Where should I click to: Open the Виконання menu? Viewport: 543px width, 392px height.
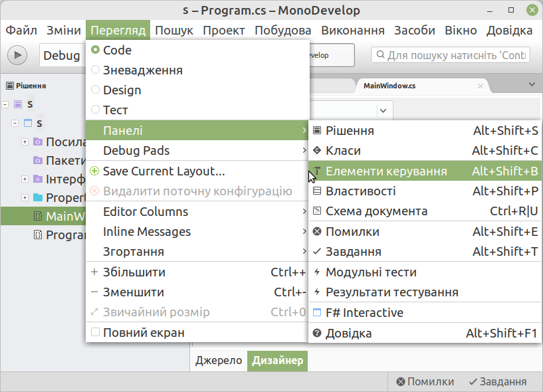(x=353, y=30)
